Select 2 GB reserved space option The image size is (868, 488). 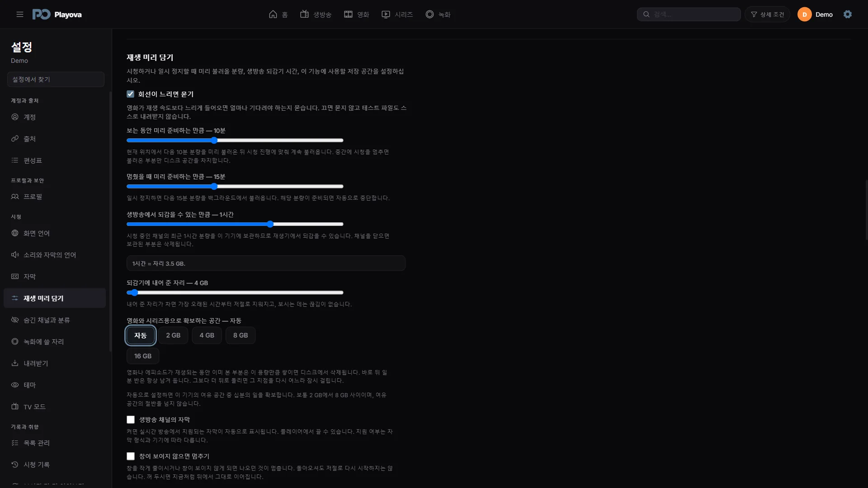click(173, 335)
